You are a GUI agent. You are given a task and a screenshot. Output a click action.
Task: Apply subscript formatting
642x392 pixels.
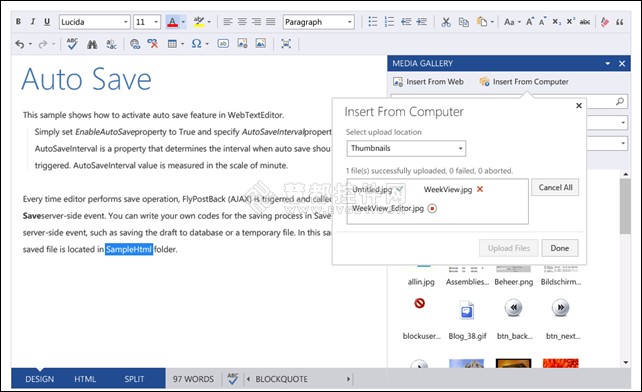[556, 22]
